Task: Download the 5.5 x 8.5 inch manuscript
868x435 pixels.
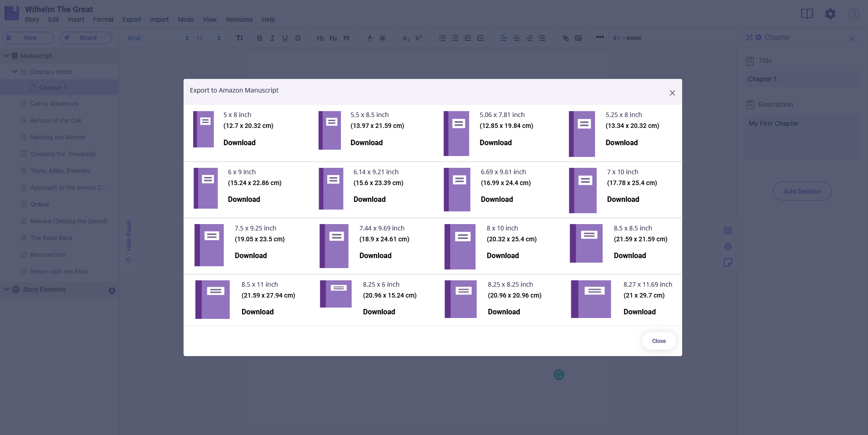Action: pos(366,142)
